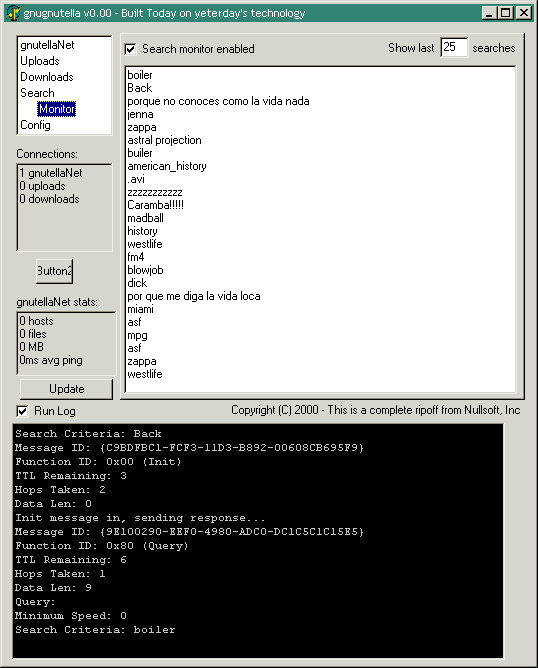Select the 'astral projection' search entry
Image resolution: width=538 pixels, height=668 pixels.
click(164, 140)
